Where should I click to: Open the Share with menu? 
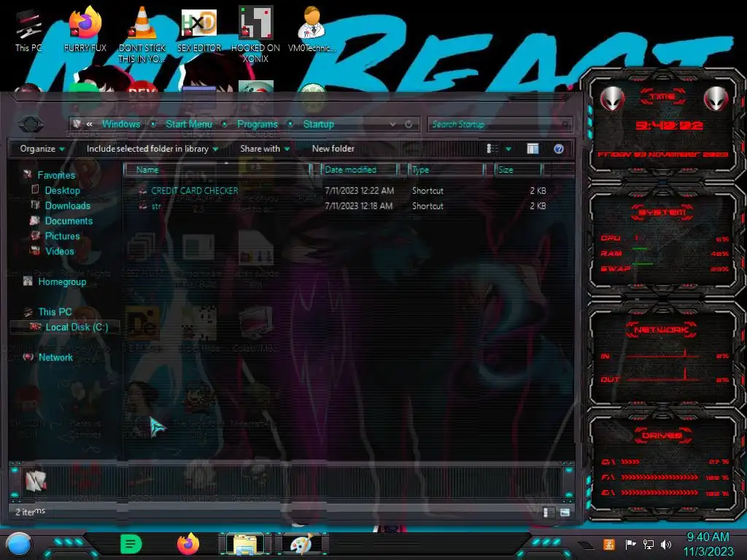265,149
